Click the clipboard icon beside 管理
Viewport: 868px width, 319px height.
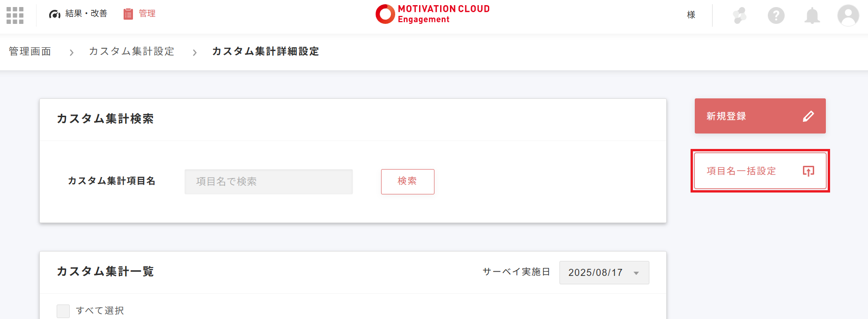coord(127,14)
